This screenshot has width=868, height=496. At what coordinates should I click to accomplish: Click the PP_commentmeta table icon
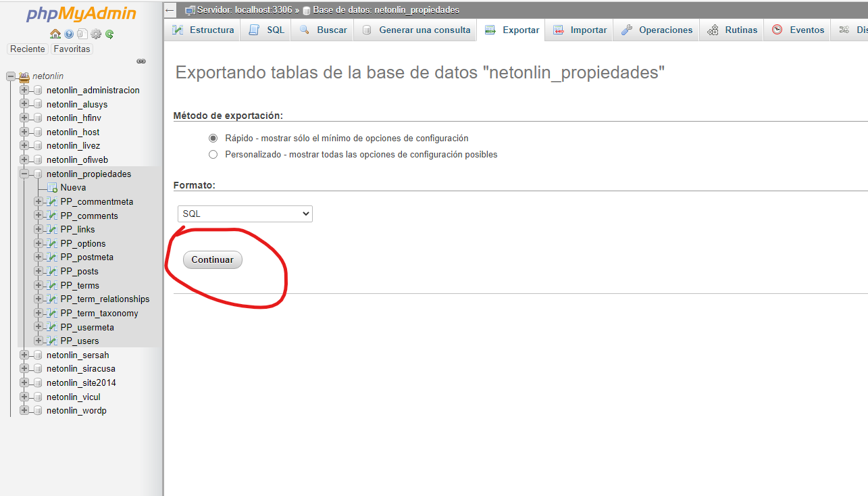[x=52, y=201]
